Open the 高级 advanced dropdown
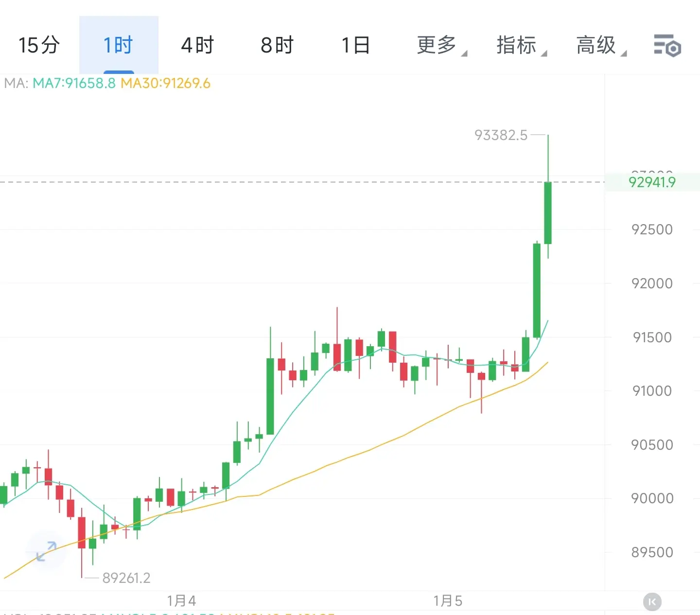 [601, 45]
